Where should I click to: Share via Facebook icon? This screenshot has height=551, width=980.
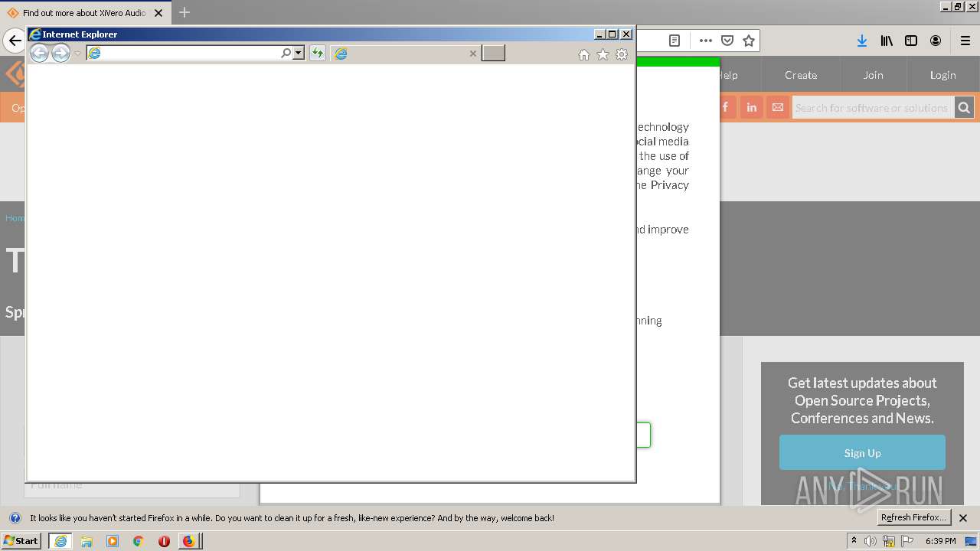(726, 108)
